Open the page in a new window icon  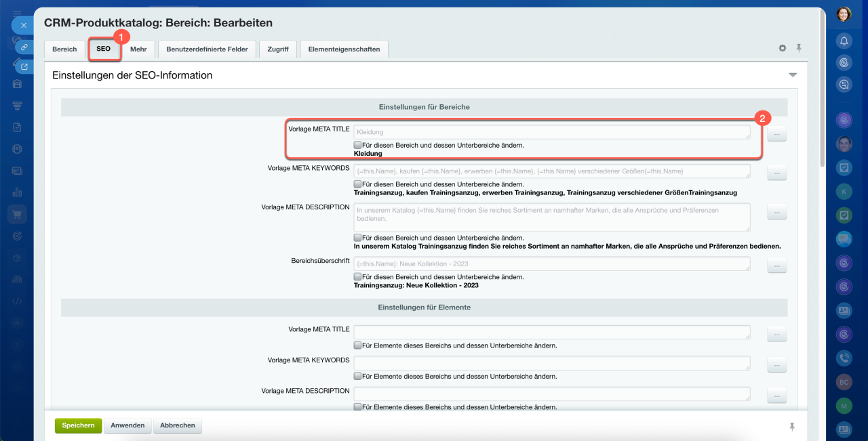[24, 66]
